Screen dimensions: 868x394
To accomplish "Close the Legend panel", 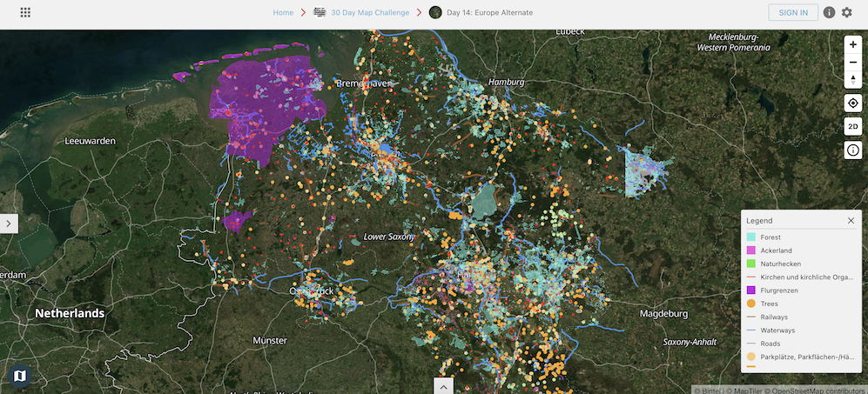I will (851, 221).
